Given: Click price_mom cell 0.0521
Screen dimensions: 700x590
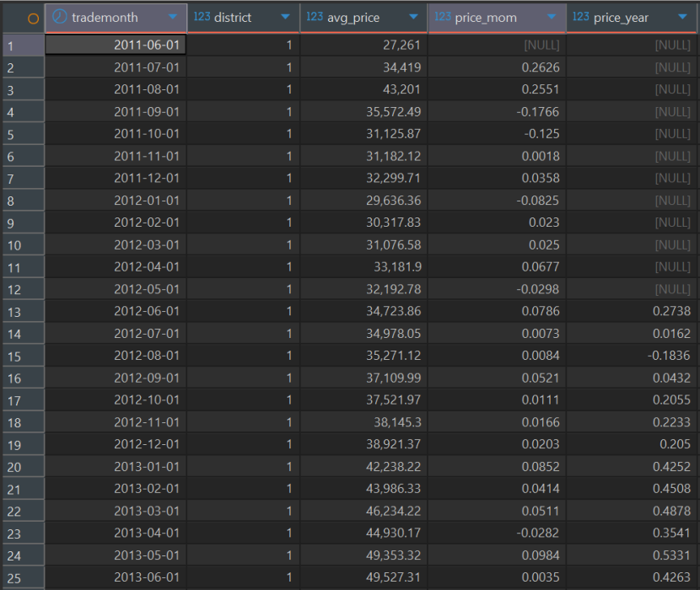Looking at the screenshot, I should coord(497,378).
